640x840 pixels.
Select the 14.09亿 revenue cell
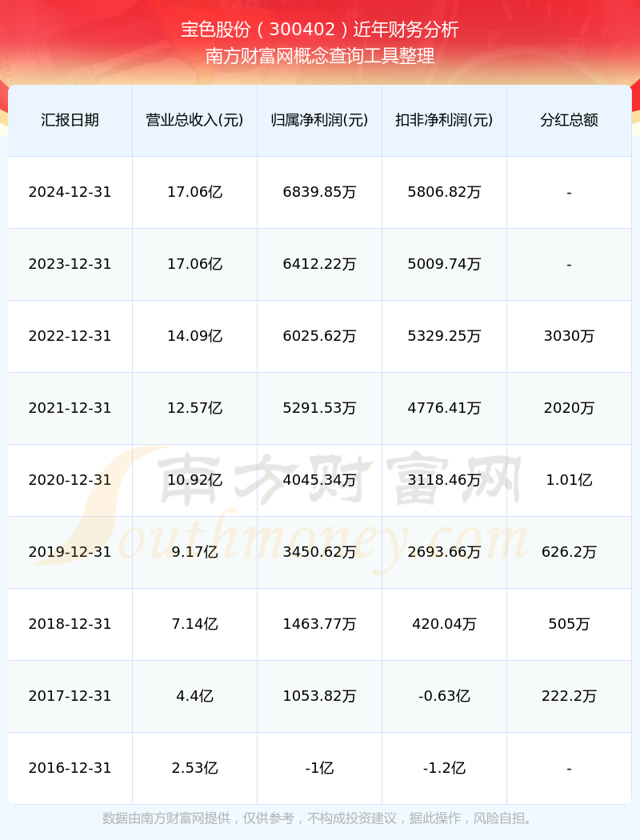[195, 336]
